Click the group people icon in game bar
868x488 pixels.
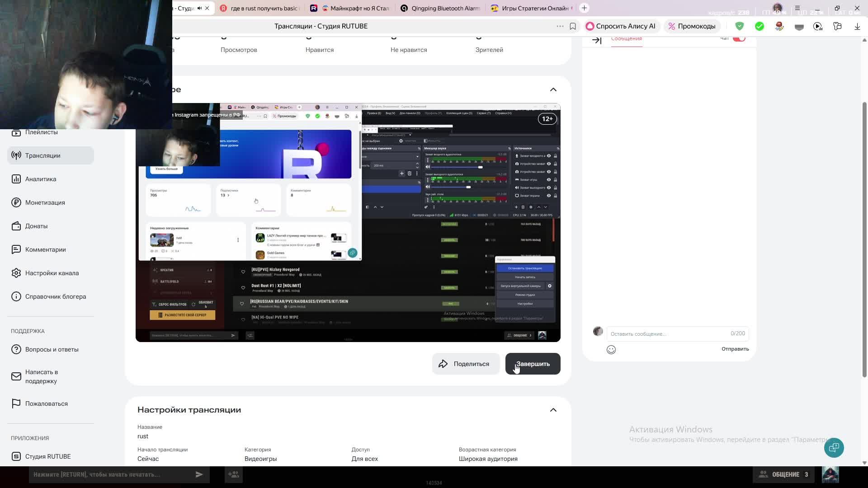(234, 474)
